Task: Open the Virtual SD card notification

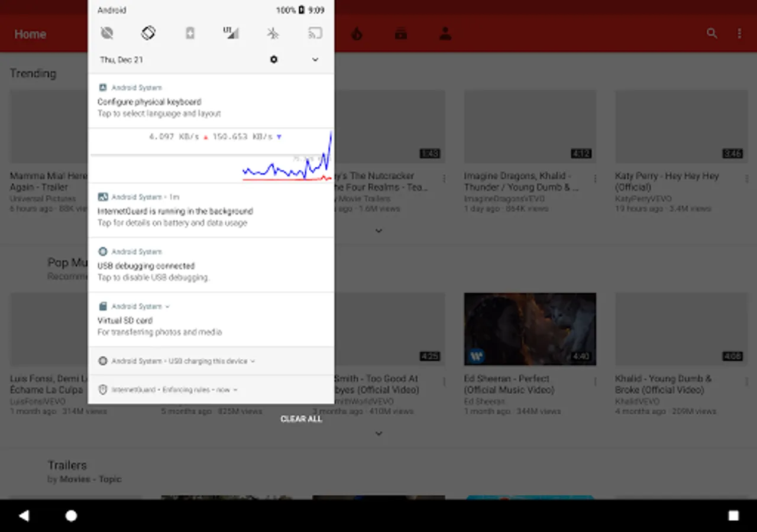Action: [211, 320]
